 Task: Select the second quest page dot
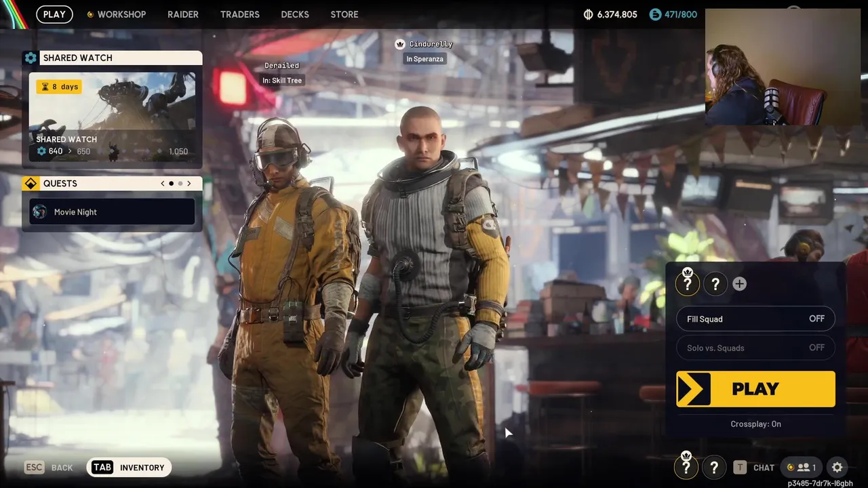click(180, 184)
